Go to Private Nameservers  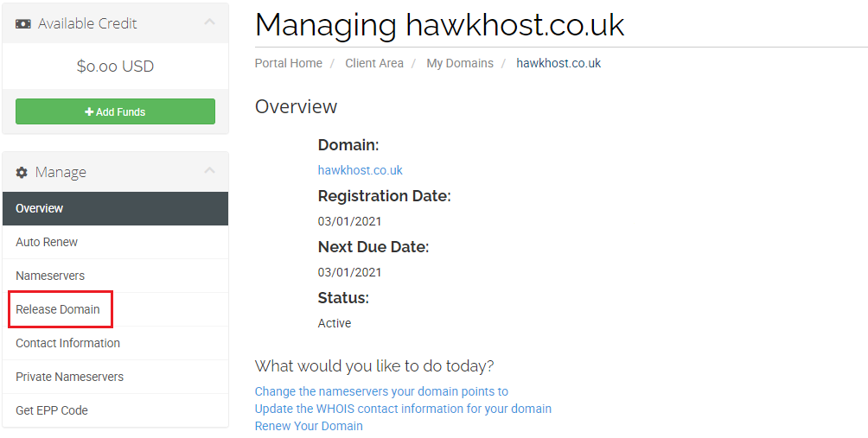(69, 377)
